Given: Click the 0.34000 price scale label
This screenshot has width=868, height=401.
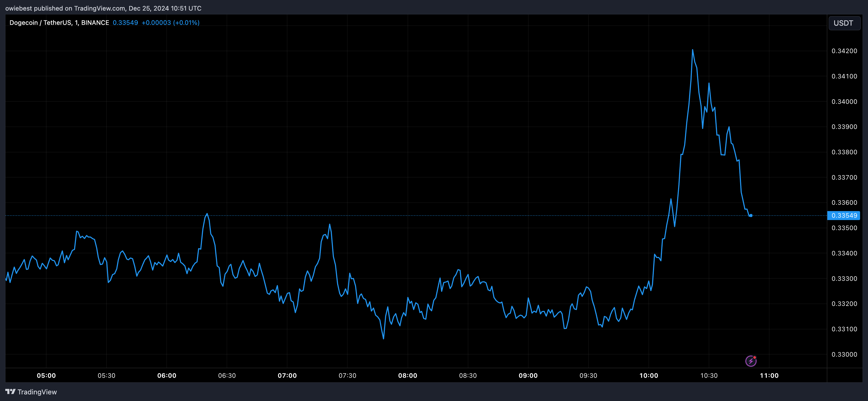Looking at the screenshot, I should [x=844, y=101].
